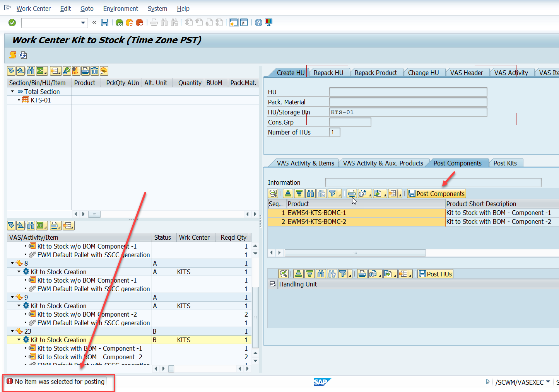Click Expand All in the VAS tree toolbar
The width and height of the screenshot is (559, 392).
11,225
